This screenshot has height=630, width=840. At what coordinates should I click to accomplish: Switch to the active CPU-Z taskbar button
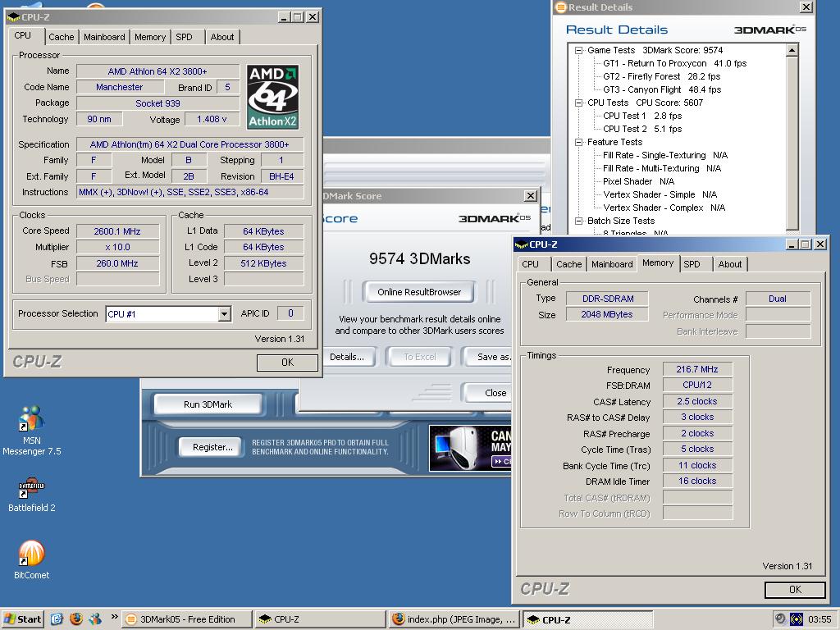coord(587,620)
